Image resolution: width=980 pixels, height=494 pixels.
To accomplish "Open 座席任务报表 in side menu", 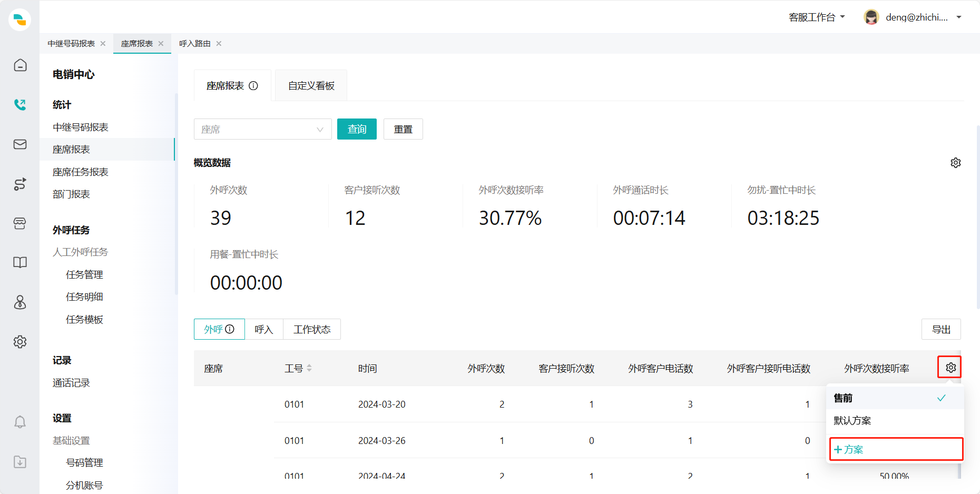I will (81, 172).
